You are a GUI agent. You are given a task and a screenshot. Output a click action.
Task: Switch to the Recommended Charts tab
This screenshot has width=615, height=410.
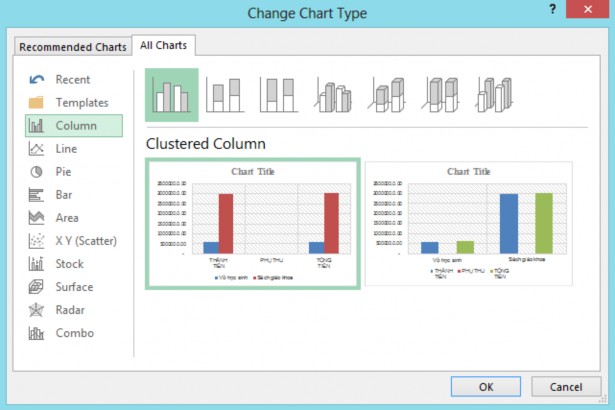tap(73, 47)
